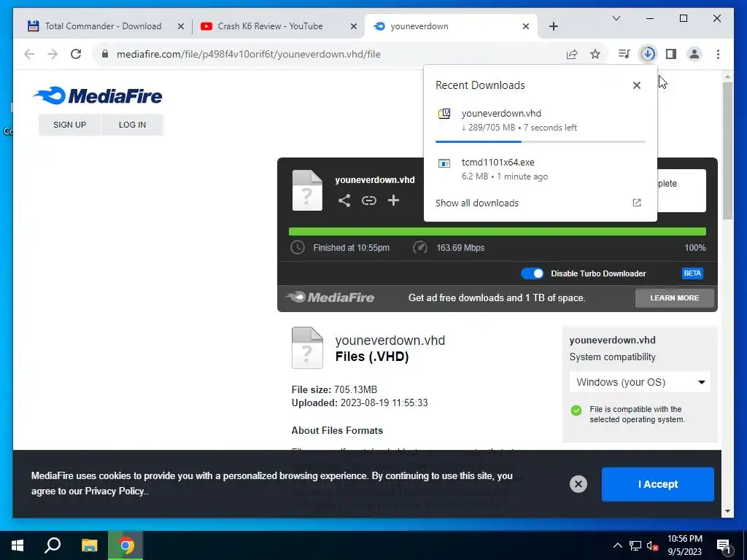This screenshot has height=560, width=747.
Task: Click the large file icon beside Files (.VHD)
Action: (x=307, y=348)
